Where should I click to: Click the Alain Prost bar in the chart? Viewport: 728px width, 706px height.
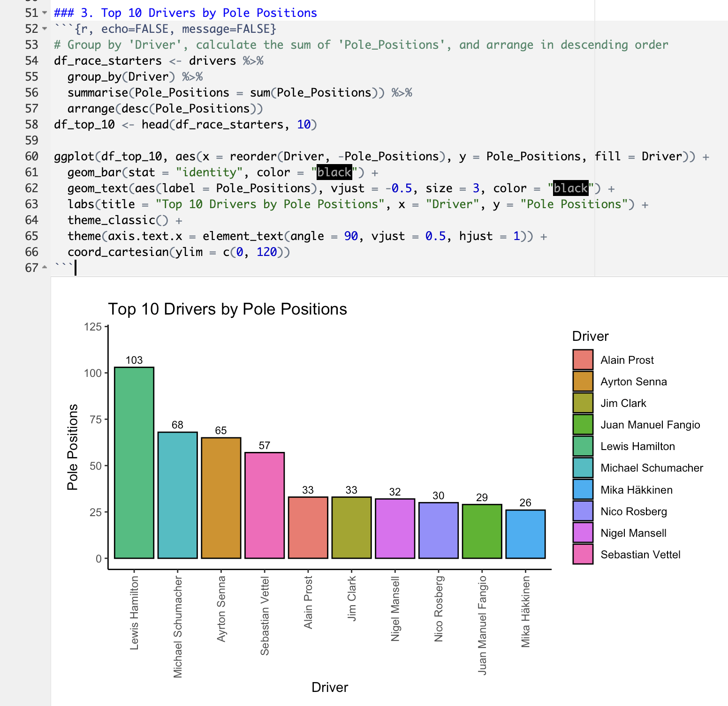pos(308,527)
